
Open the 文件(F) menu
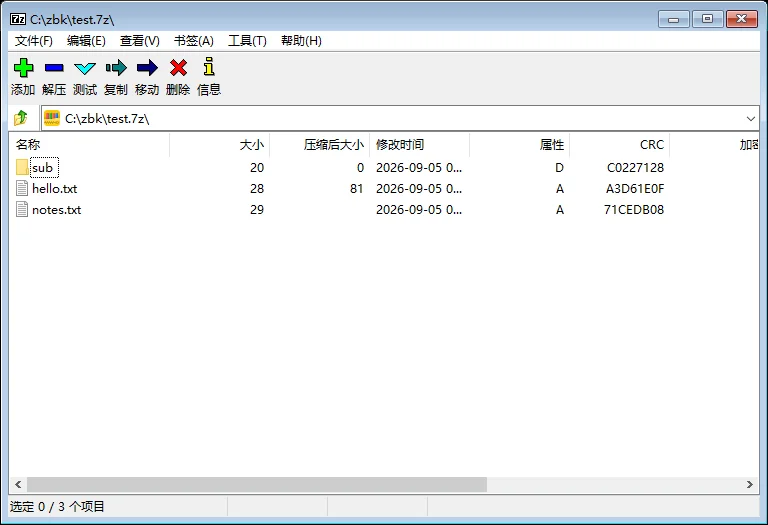pyautogui.click(x=34, y=41)
